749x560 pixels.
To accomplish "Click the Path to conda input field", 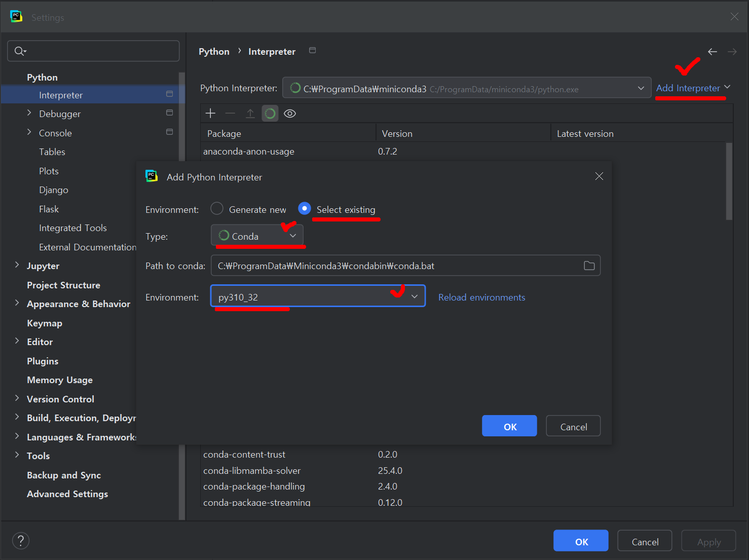I will (x=405, y=266).
